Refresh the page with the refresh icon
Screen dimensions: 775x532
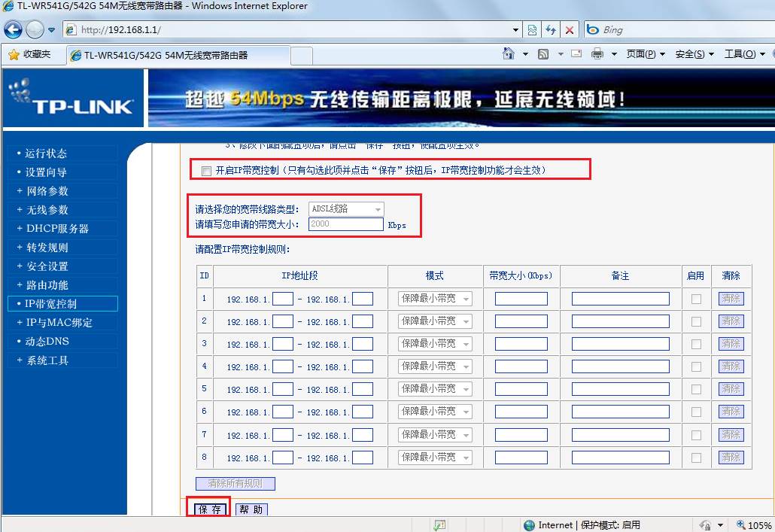coord(551,30)
